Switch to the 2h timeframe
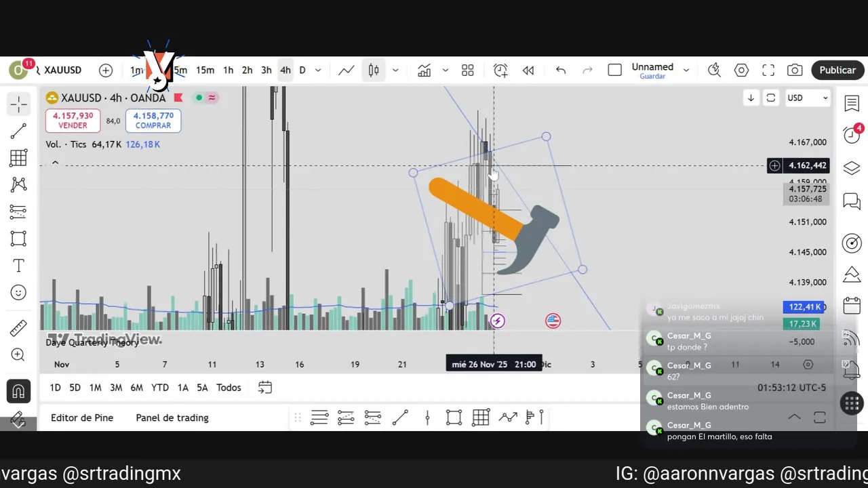Screen dimensions: 868x488 point(248,70)
